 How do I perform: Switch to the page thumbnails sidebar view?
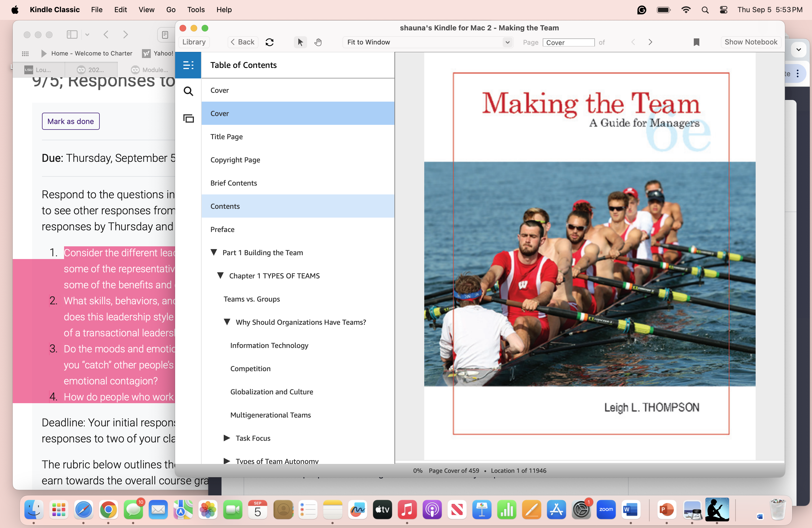pos(188,118)
